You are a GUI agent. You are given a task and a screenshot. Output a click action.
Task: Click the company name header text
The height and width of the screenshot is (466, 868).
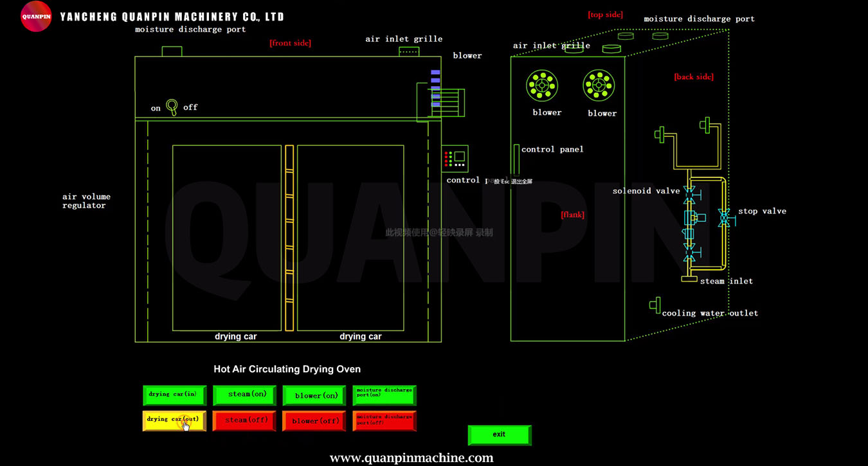pos(172,17)
